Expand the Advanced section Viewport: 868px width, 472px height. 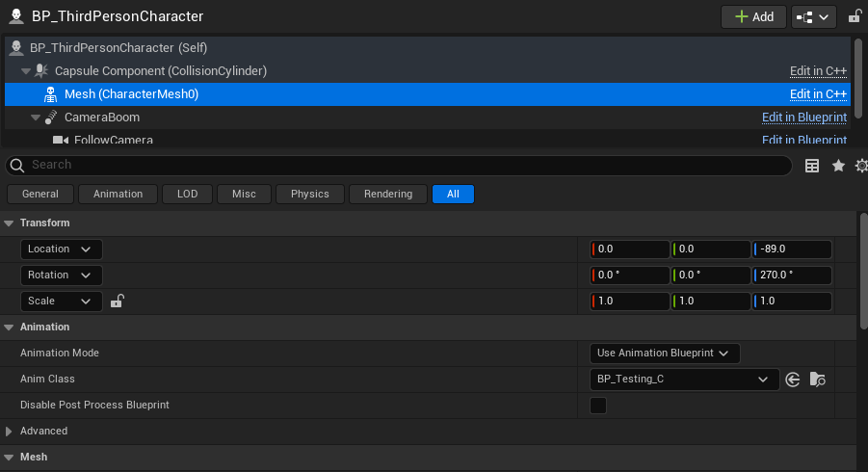pos(10,432)
